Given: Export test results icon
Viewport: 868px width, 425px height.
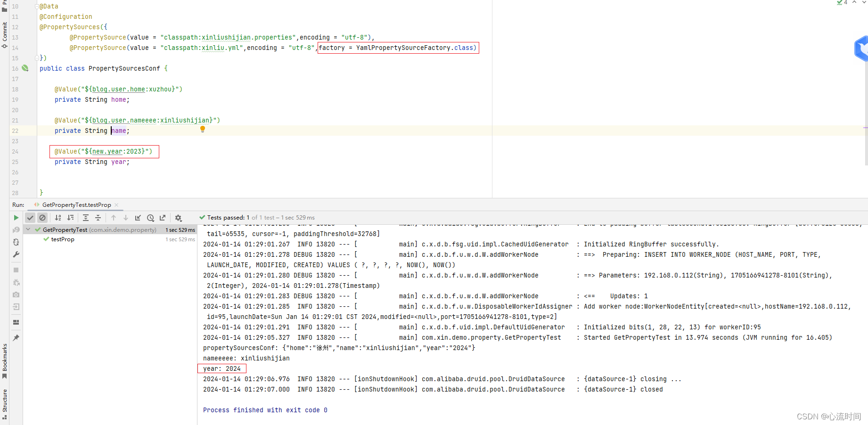Looking at the screenshot, I should click(163, 218).
